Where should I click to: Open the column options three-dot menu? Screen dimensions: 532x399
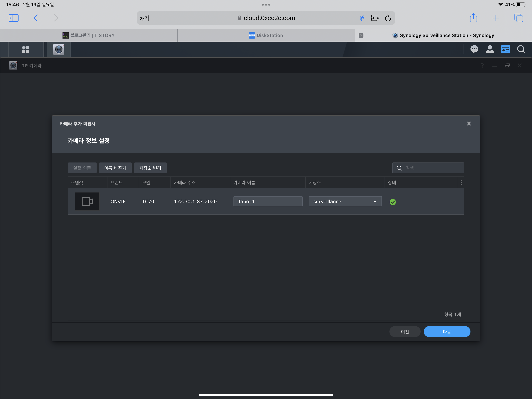coord(461,182)
